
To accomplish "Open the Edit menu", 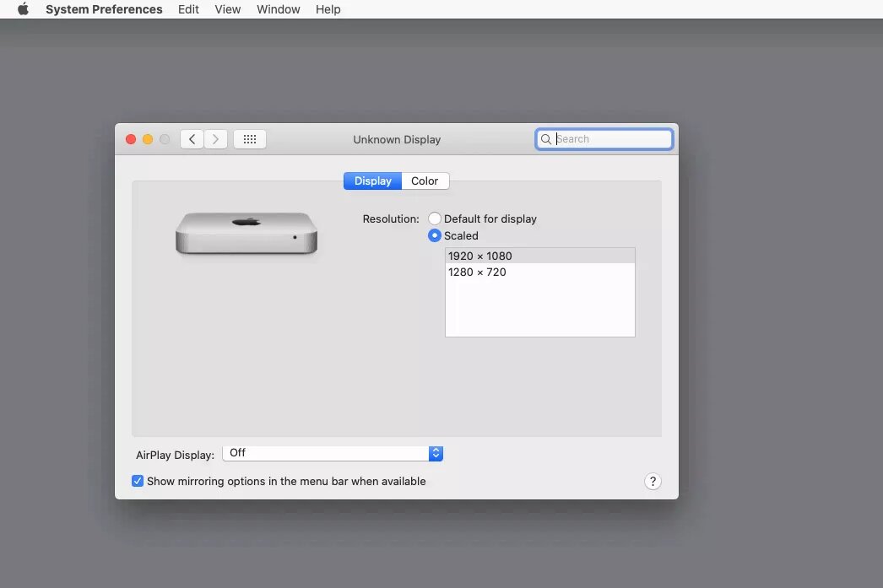I will [x=188, y=9].
